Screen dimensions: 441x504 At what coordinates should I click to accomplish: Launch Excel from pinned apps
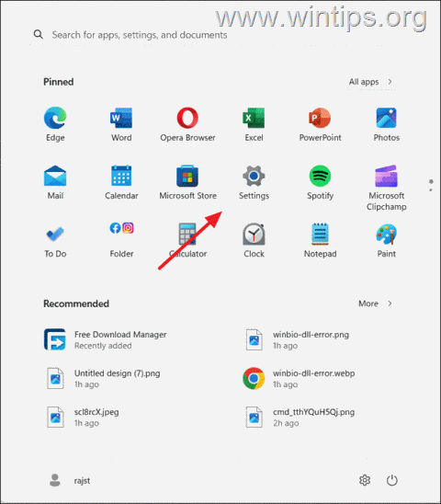coord(254,124)
